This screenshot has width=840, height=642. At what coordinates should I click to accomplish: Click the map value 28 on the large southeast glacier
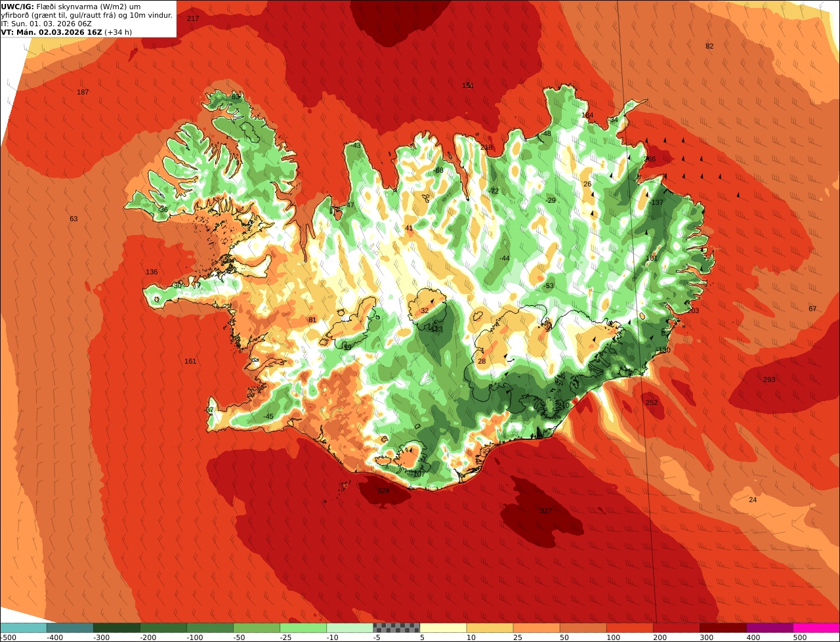click(x=482, y=361)
